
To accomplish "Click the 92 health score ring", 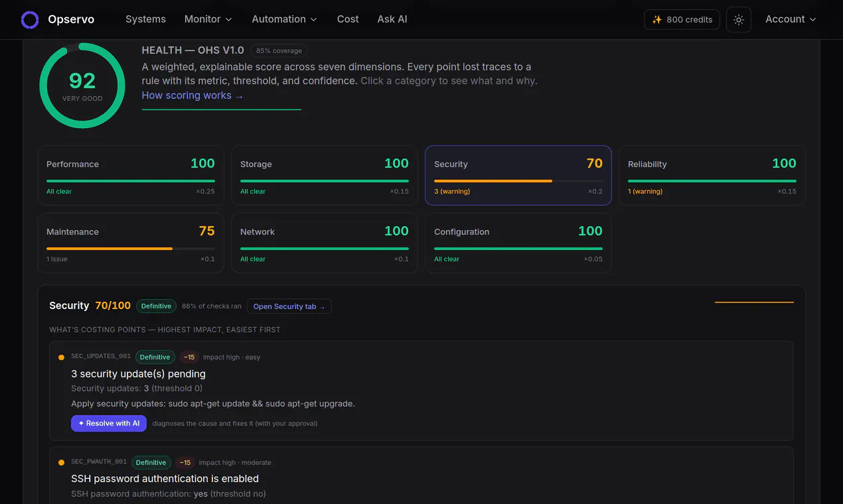I will click(x=82, y=86).
